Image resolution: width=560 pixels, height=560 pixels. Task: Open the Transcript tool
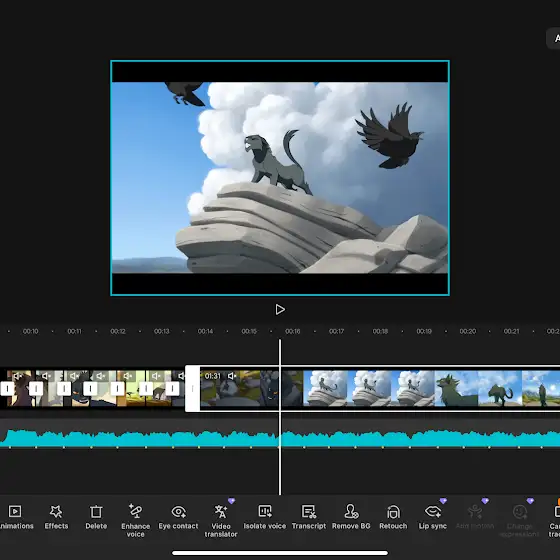tap(309, 517)
